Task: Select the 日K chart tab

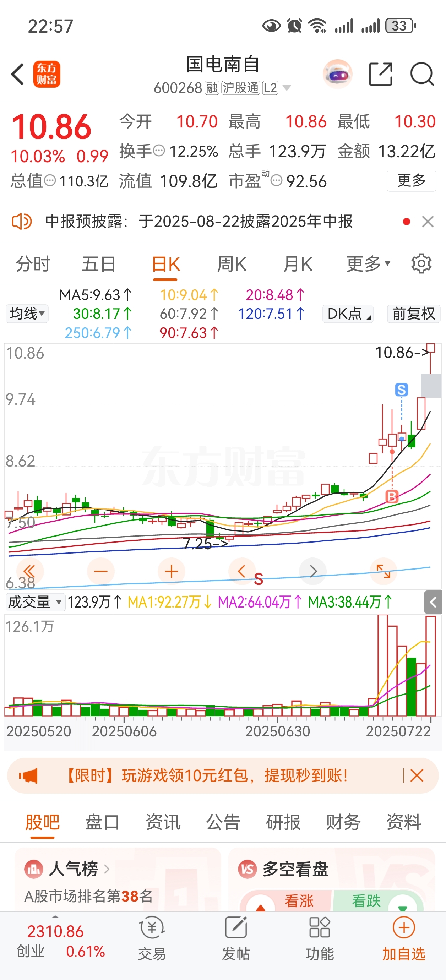Action: (165, 263)
